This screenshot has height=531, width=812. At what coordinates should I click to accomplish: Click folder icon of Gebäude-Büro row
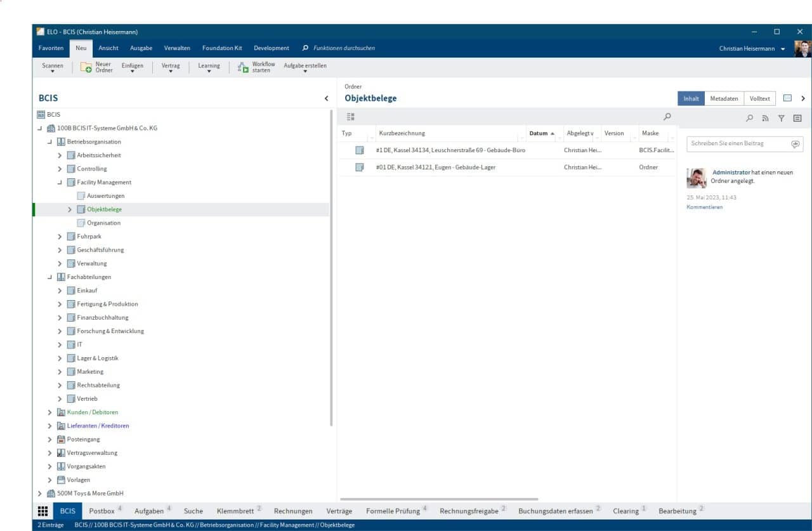tap(359, 150)
